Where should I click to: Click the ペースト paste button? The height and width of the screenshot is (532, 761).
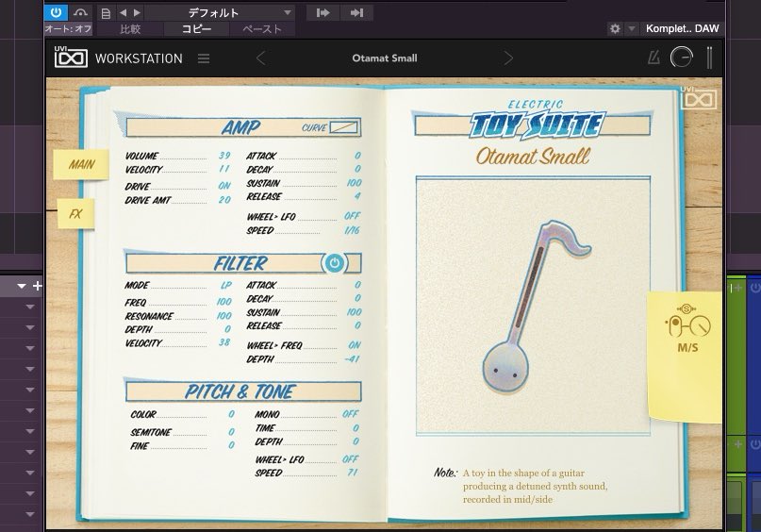click(x=262, y=29)
